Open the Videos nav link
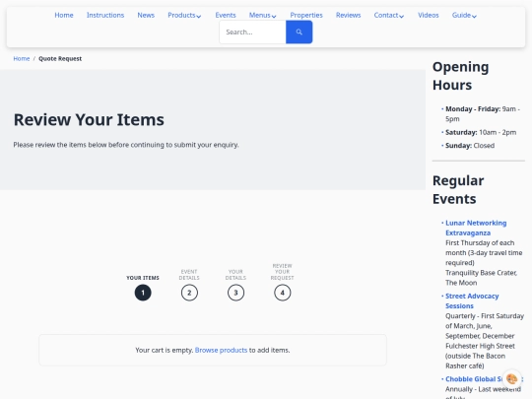532x399 pixels. click(x=429, y=15)
